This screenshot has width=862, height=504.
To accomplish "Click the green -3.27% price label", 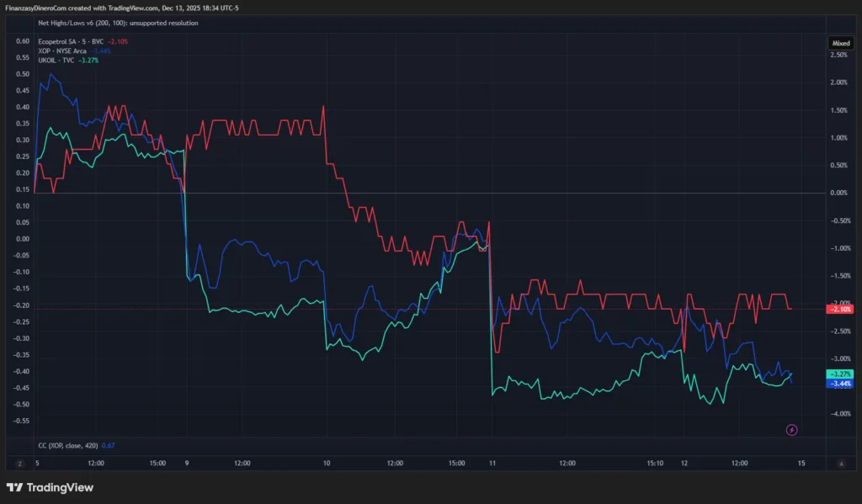I will coord(840,374).
